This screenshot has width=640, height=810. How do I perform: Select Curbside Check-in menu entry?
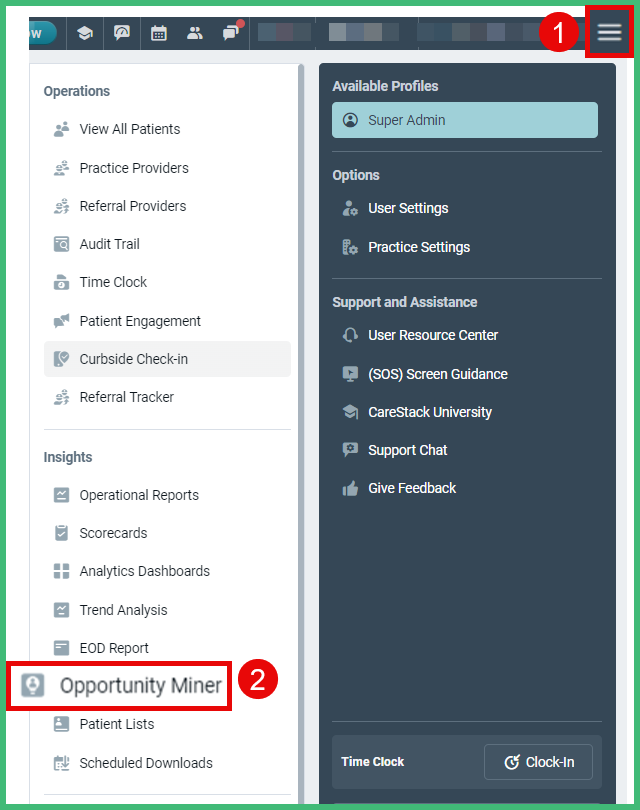(x=167, y=359)
